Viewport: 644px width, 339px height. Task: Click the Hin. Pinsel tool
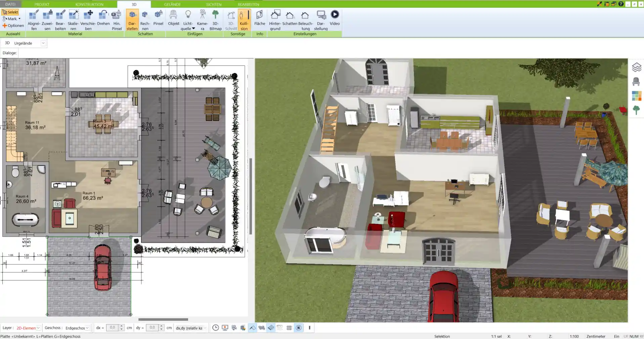pos(117,20)
